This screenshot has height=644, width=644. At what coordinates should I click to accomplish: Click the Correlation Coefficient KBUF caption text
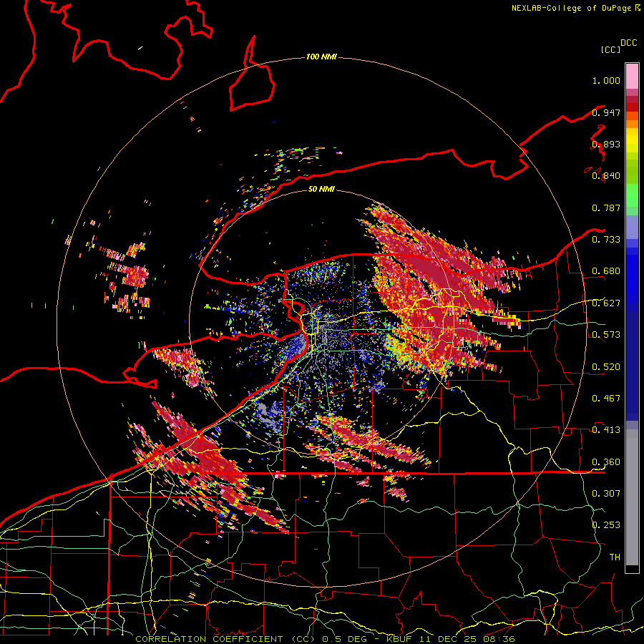click(x=325, y=639)
